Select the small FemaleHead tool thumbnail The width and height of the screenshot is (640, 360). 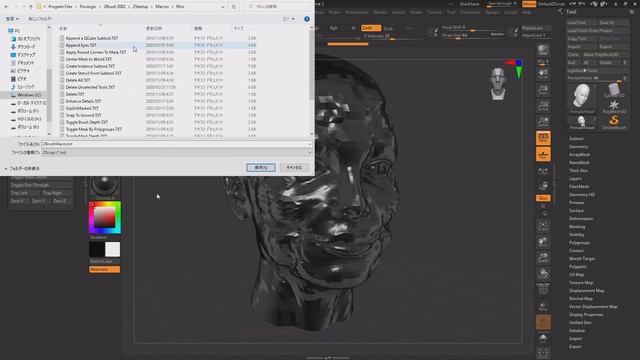[582, 122]
